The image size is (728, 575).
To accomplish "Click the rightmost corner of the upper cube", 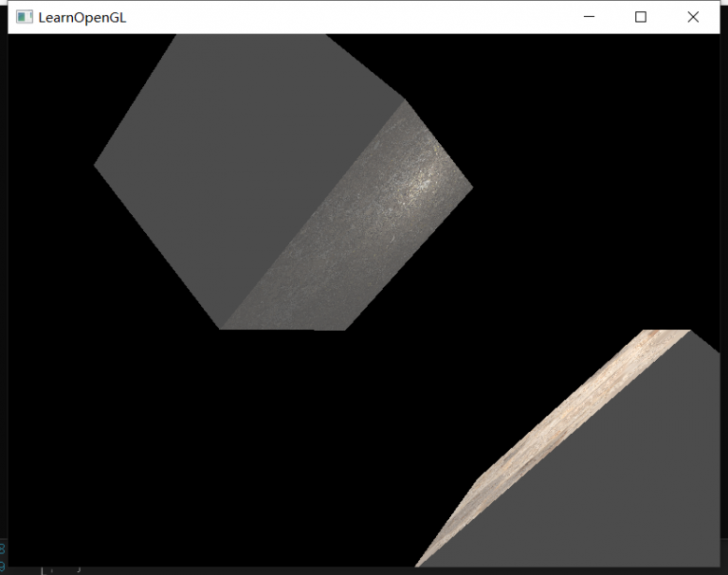I will (470, 187).
